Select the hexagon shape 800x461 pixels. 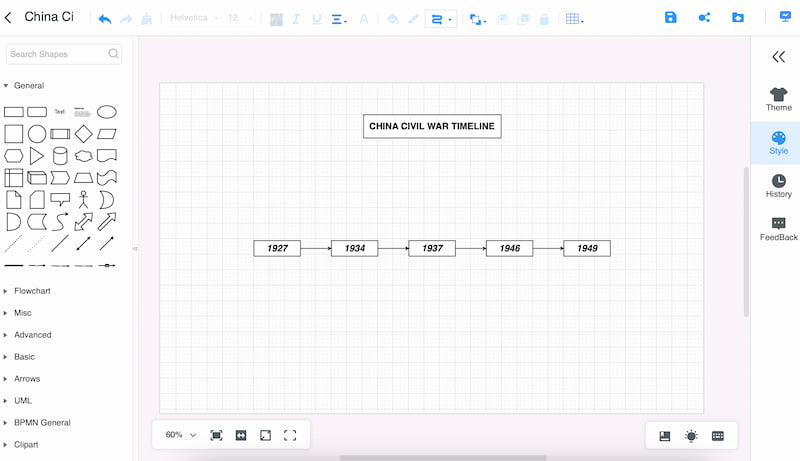click(x=13, y=156)
